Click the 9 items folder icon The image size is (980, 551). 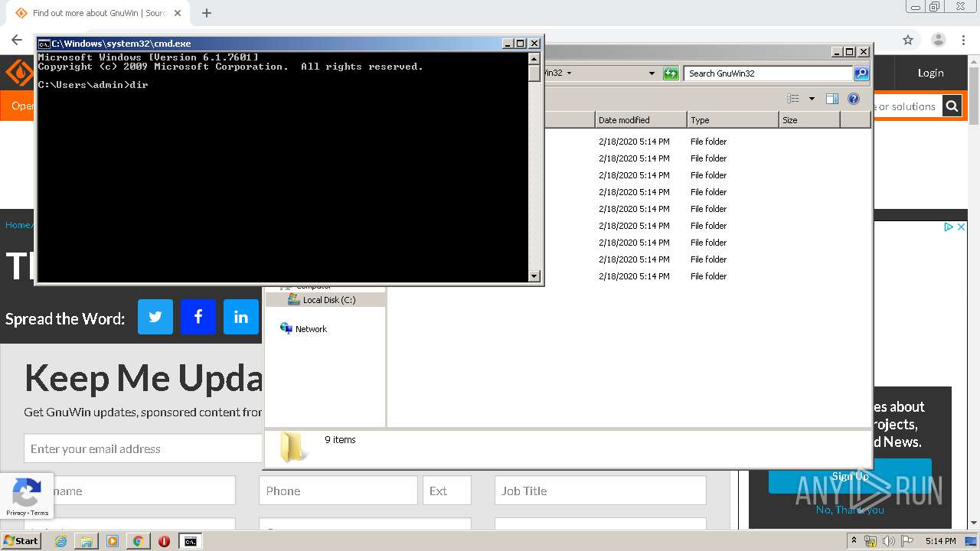click(x=292, y=448)
